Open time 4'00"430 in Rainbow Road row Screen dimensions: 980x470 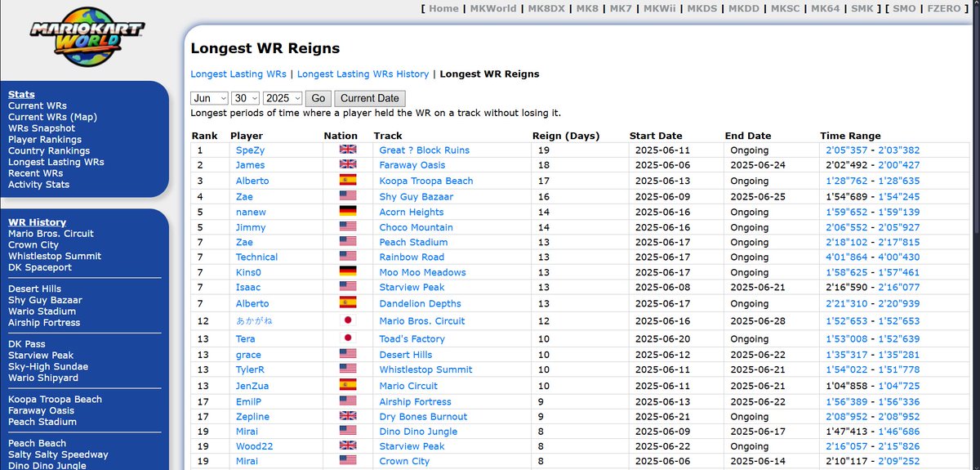[x=900, y=257]
